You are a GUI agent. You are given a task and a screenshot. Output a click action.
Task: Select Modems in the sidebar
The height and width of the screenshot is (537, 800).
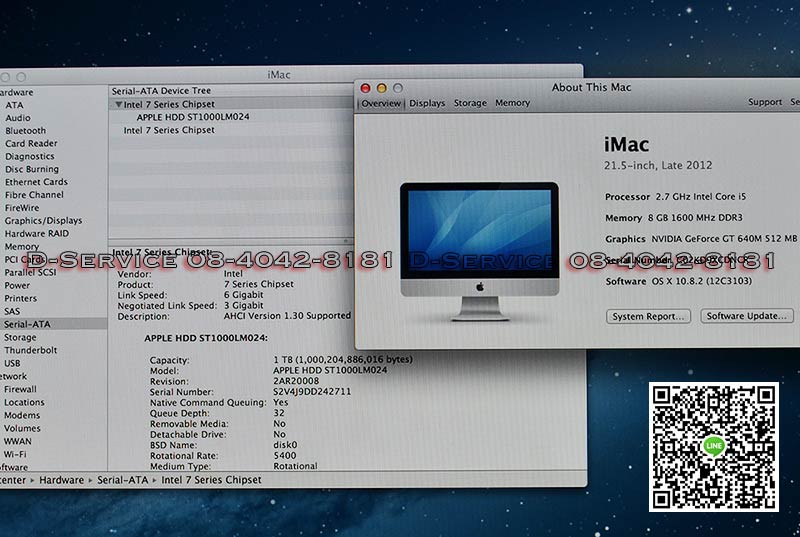[22, 415]
